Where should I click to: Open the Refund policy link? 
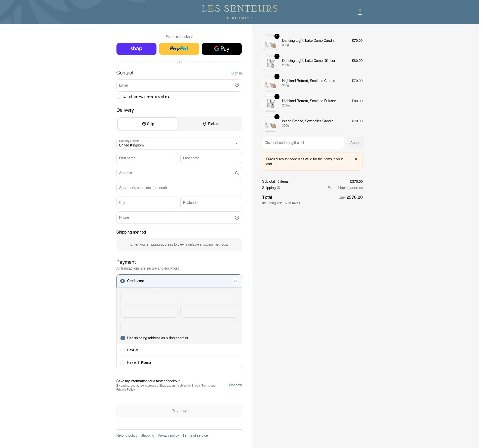[x=127, y=435]
